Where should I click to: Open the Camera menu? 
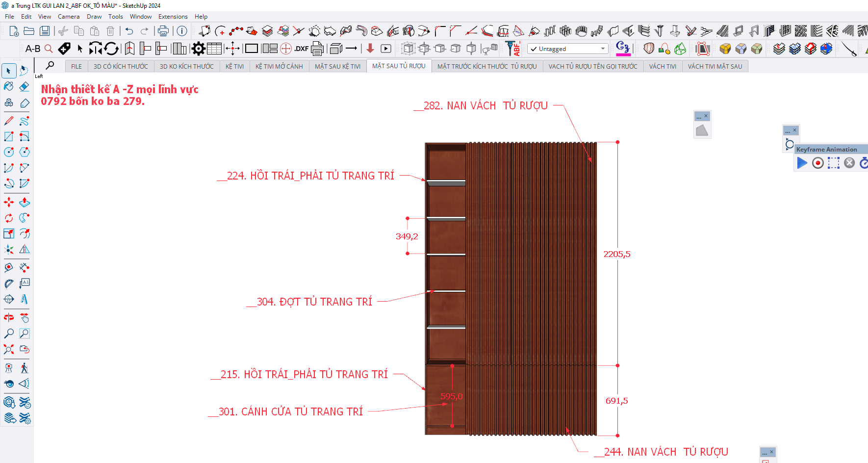point(68,17)
